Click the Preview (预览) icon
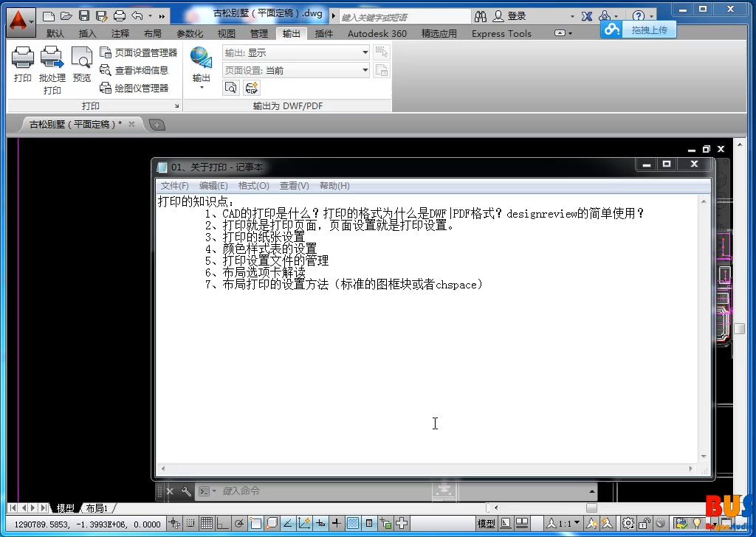Screen dimensions: 756x537 click(x=81, y=59)
